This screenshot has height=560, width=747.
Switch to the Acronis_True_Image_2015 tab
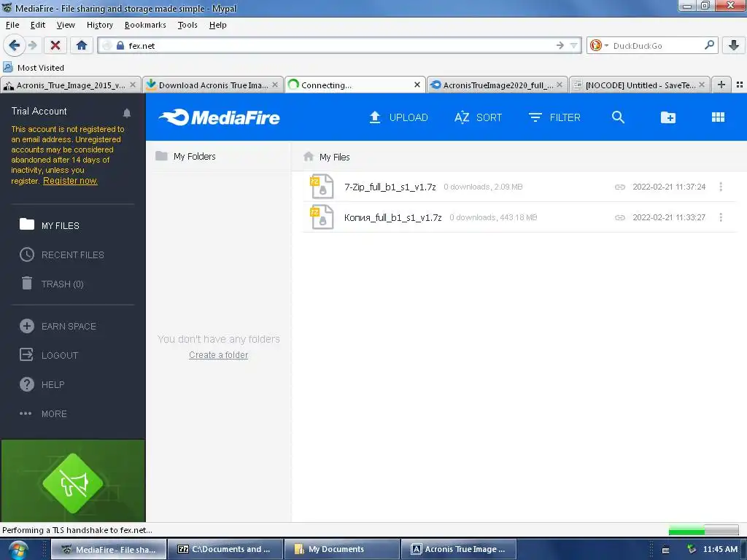(x=71, y=85)
